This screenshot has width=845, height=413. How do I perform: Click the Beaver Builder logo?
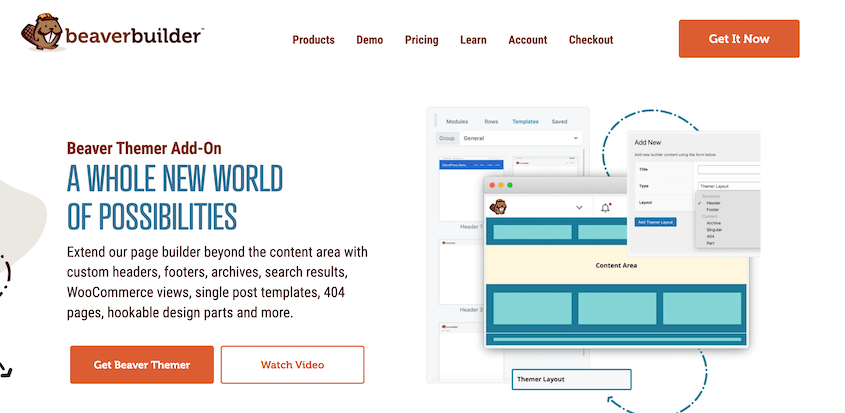point(112,32)
